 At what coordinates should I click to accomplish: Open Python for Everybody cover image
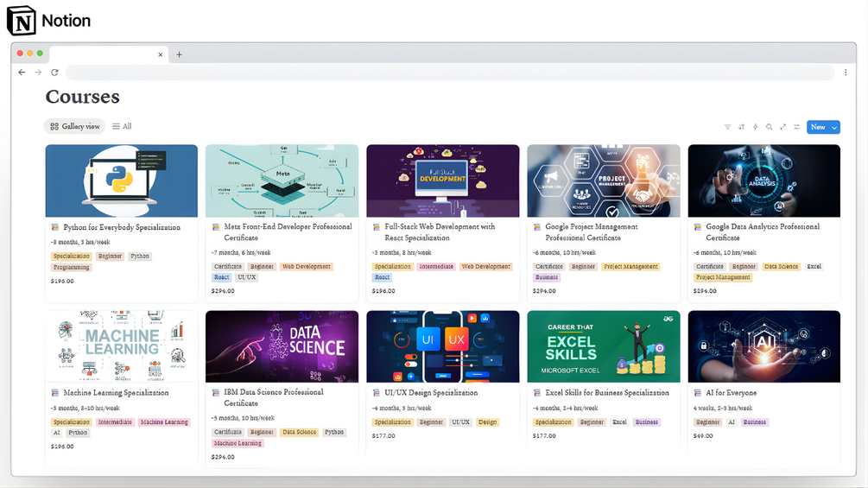[121, 181]
